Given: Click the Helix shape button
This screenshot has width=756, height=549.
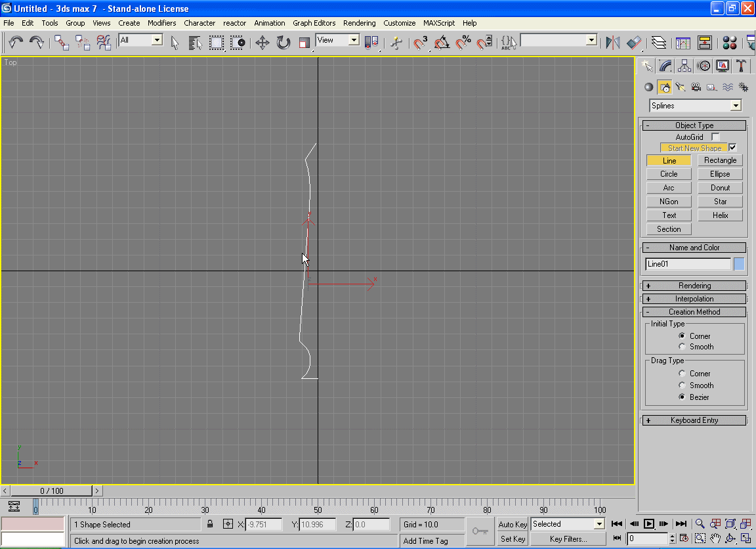Looking at the screenshot, I should [x=720, y=215].
